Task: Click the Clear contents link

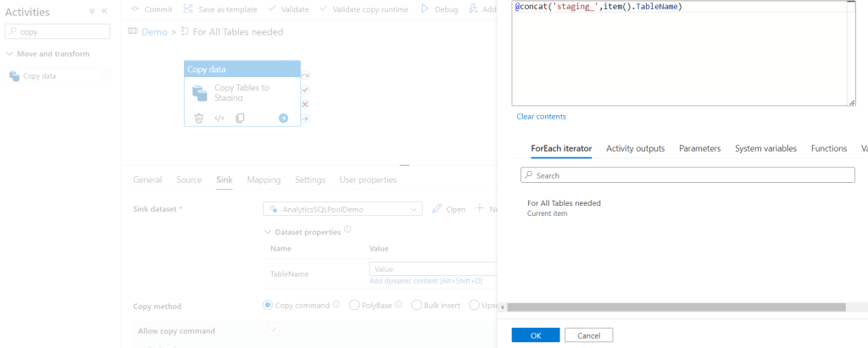Action: pyautogui.click(x=541, y=116)
